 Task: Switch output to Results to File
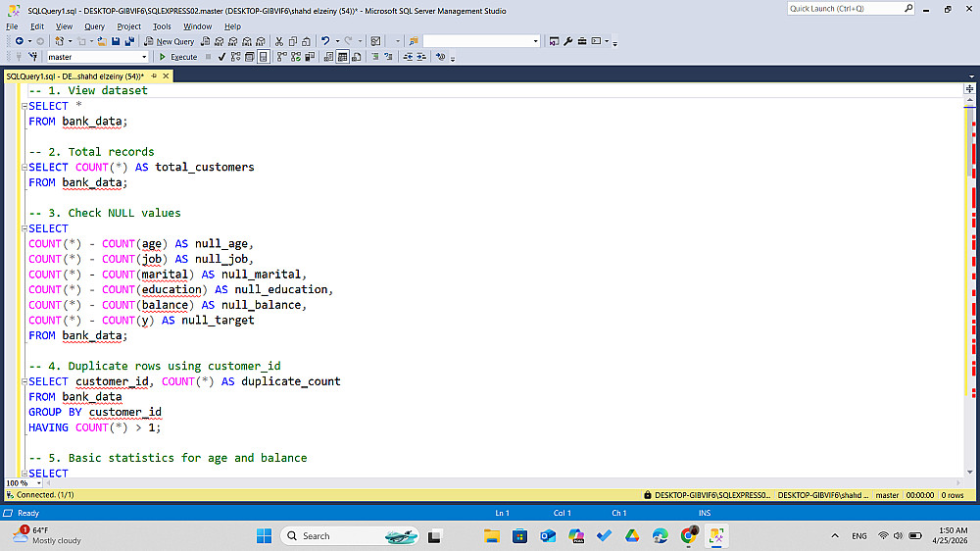tap(357, 57)
